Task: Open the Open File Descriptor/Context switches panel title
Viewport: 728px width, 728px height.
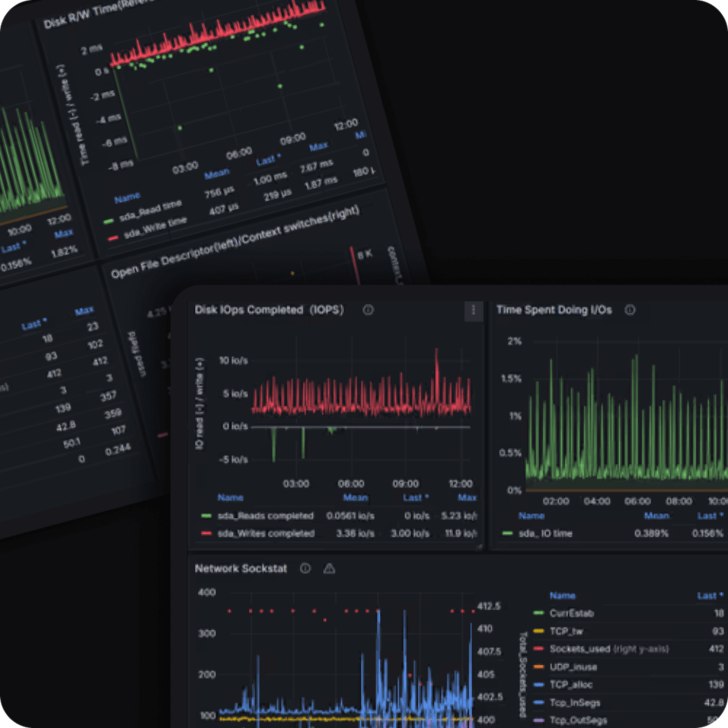Action: [x=235, y=242]
